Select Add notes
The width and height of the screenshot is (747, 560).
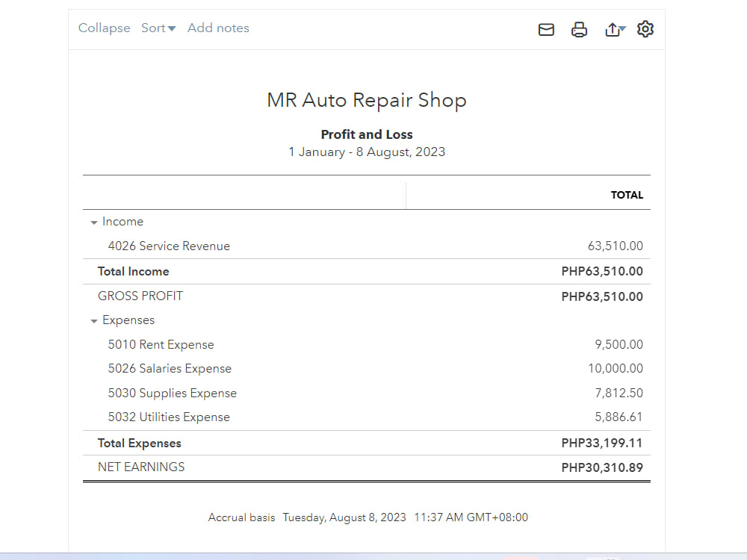(x=218, y=28)
